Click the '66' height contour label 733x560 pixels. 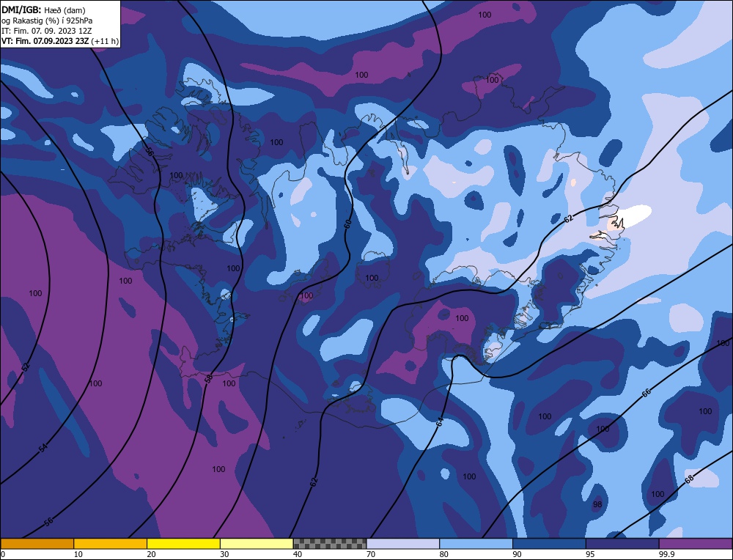(646, 393)
